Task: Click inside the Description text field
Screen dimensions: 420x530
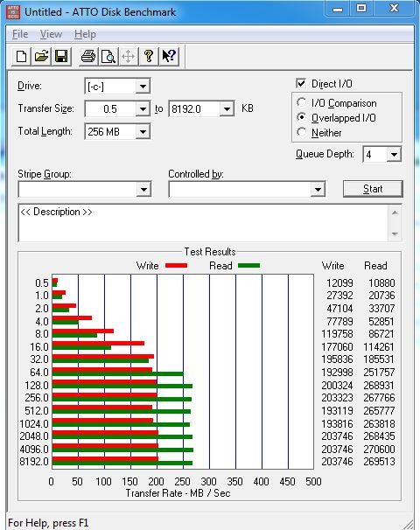Action: tap(203, 223)
